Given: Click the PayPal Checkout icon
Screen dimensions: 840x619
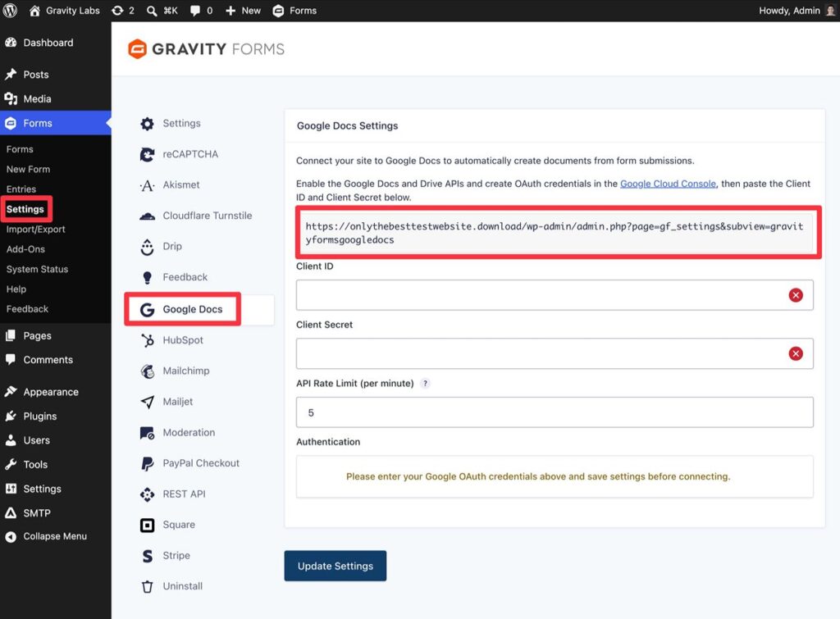Looking at the screenshot, I should [x=147, y=464].
